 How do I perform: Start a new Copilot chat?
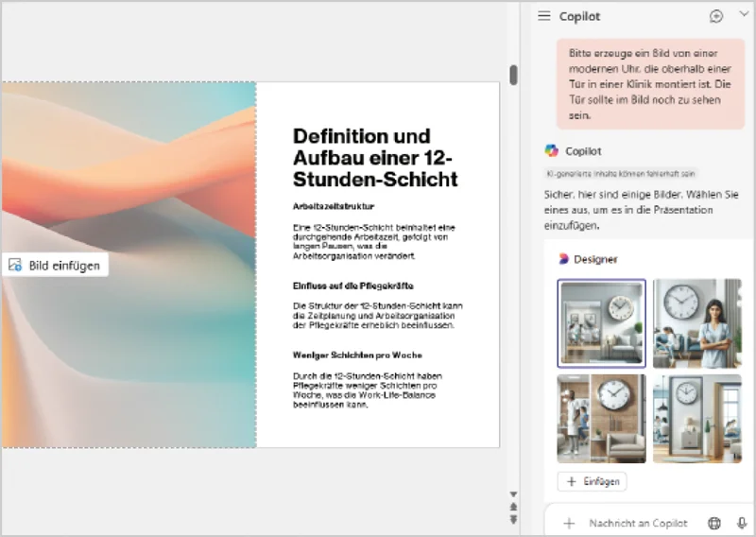pos(716,16)
